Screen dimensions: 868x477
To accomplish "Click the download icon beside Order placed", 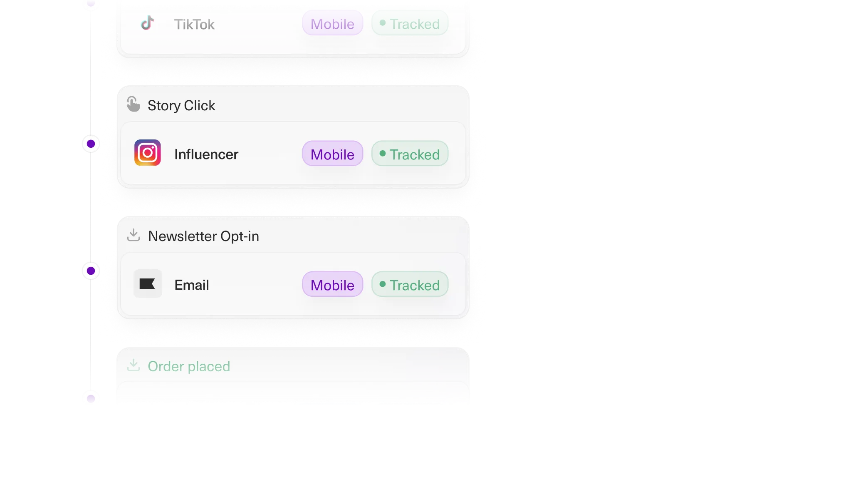I will coord(134,365).
